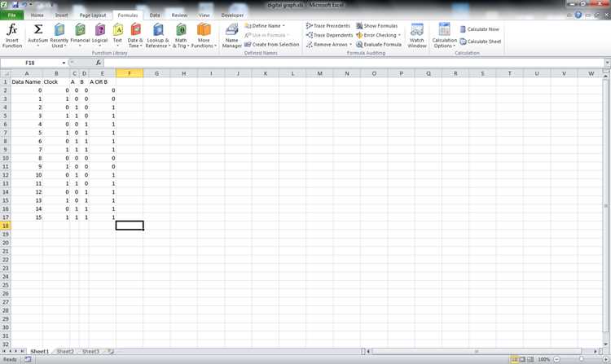Click the Save icon in quick access toolbar
The height and width of the screenshot is (364, 611).
15,5
